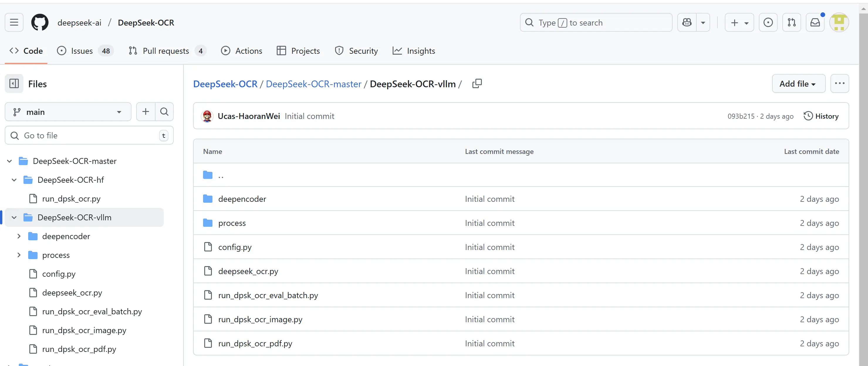Screen dimensions: 868x366
Task: Open Copilot chat icon in header
Action: [687, 23]
